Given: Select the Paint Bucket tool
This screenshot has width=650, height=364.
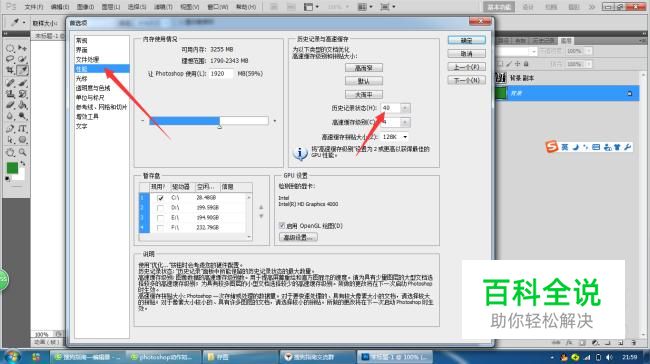Looking at the screenshot, I should 22,105.
